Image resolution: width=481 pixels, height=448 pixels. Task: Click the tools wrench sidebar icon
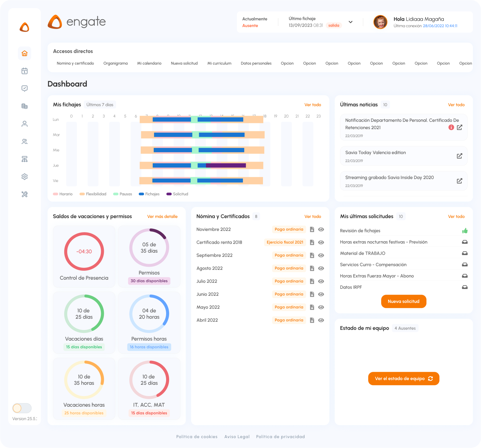tap(24, 194)
